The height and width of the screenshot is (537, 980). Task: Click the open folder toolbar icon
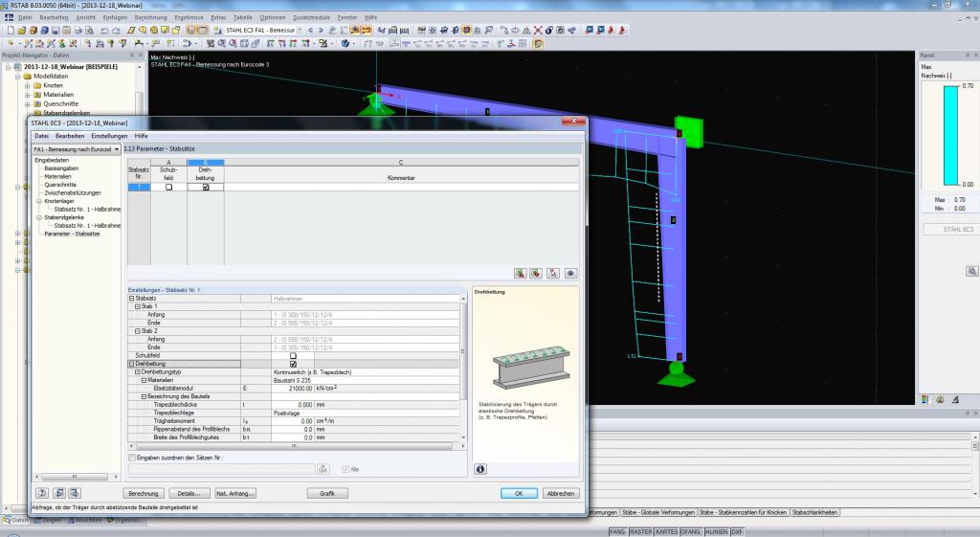click(x=22, y=30)
